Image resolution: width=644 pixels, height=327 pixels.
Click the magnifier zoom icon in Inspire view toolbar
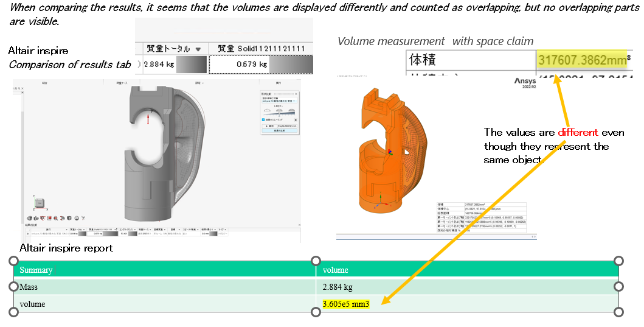[55, 218]
